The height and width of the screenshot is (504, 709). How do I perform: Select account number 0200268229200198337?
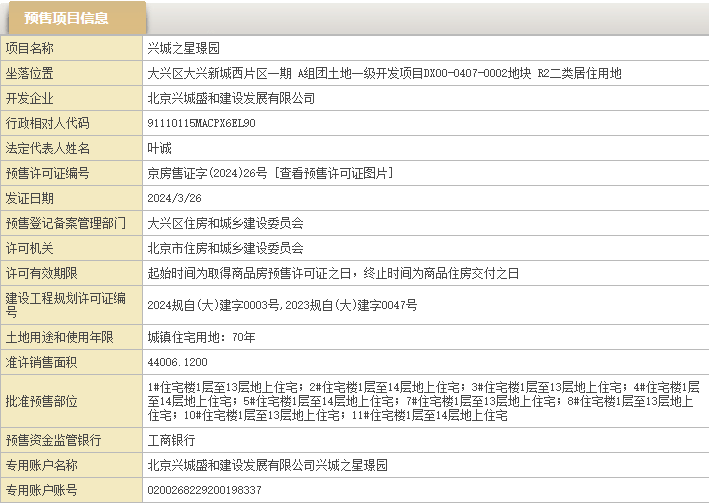pyautogui.click(x=204, y=490)
